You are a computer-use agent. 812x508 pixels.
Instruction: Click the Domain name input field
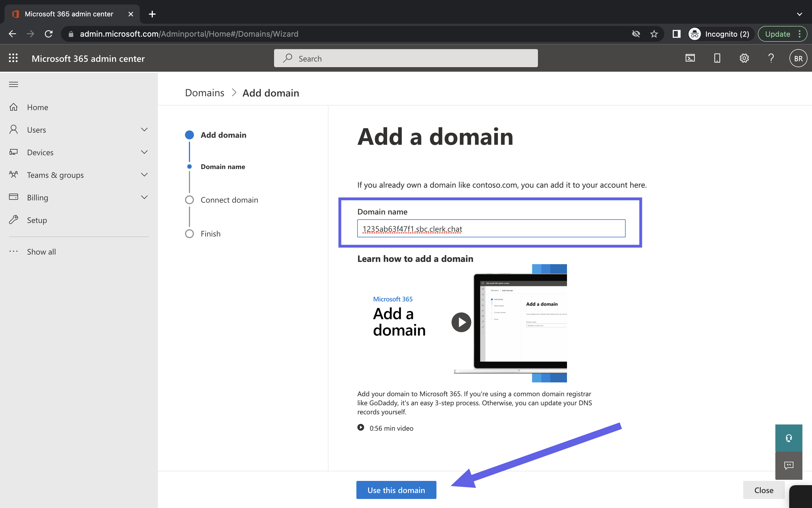click(491, 229)
